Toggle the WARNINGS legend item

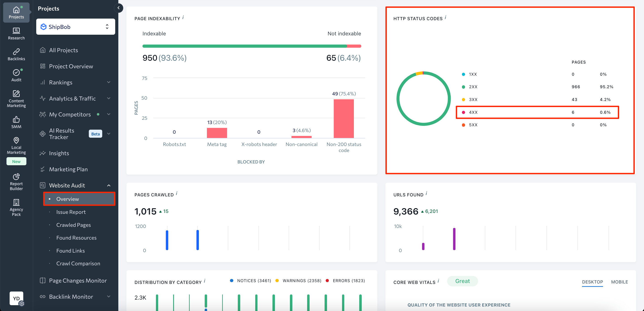(298, 281)
